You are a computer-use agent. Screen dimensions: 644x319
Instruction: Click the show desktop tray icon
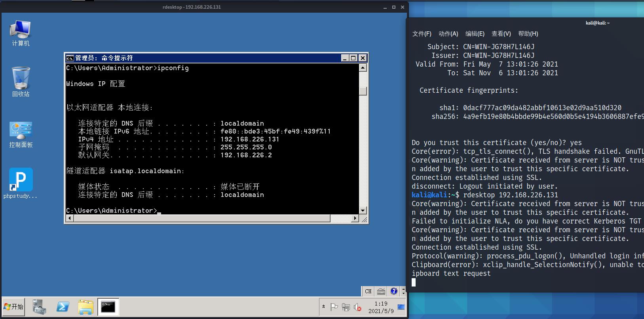pos(401,307)
